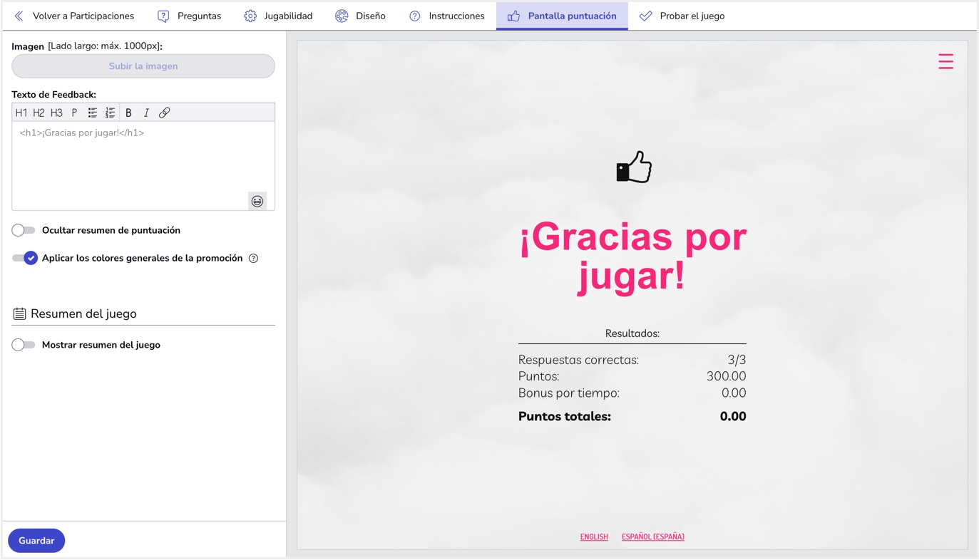979x560 pixels.
Task: Open the Instrucciones tab
Action: (x=447, y=16)
